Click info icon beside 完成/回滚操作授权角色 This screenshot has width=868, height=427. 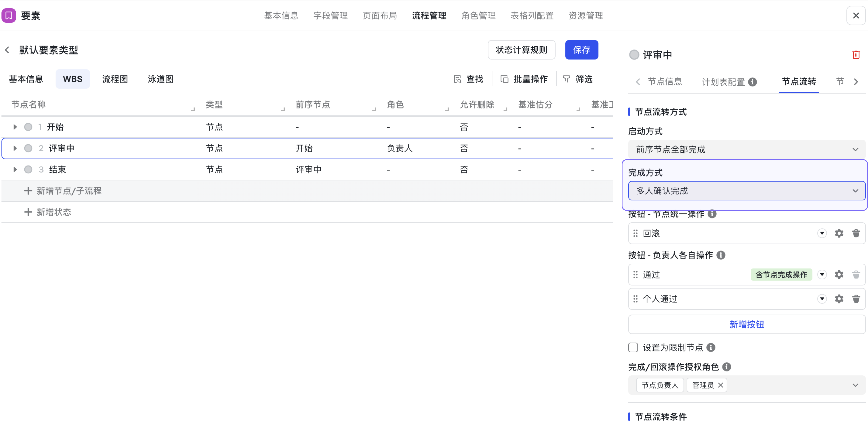pyautogui.click(x=727, y=367)
